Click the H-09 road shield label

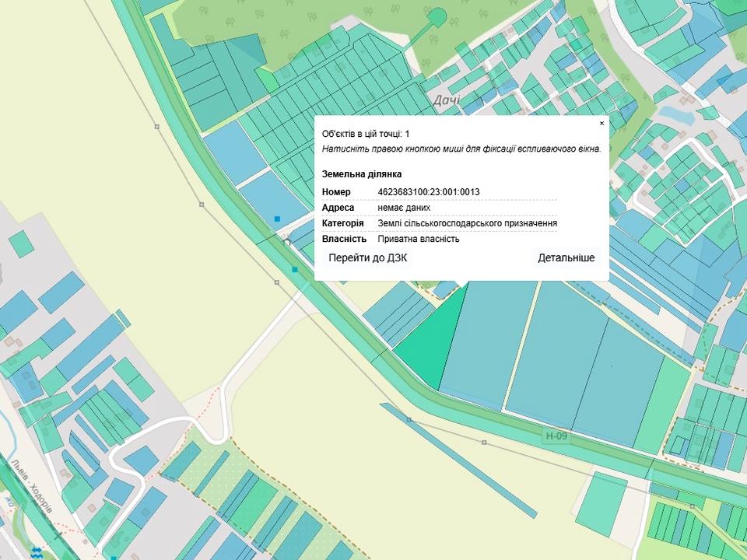point(556,436)
